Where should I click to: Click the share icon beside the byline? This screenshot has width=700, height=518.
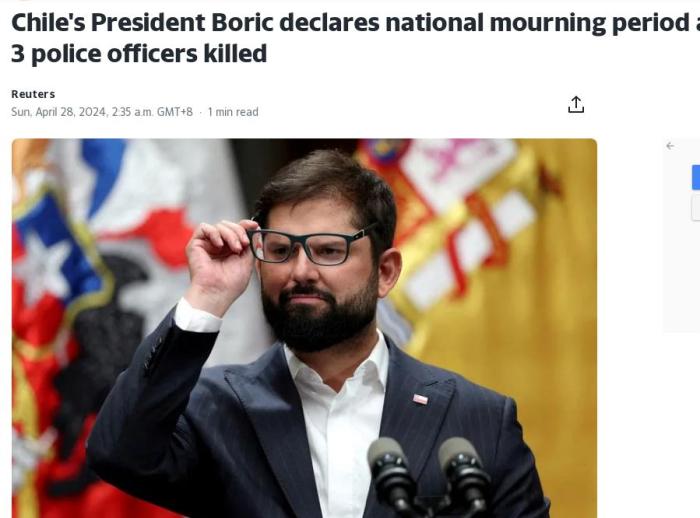click(576, 104)
